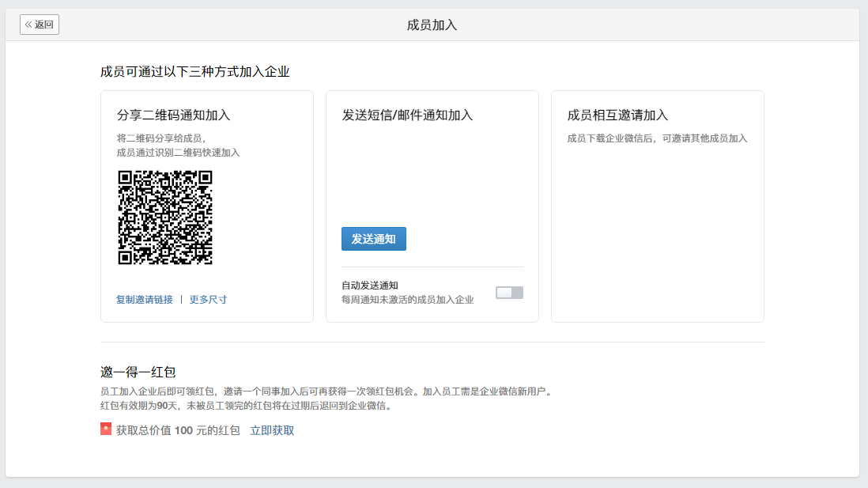Viewport: 868px width, 488px height.
Task: Click text 成员下载企业微信后，可邀请其他成员加入
Action: (x=657, y=138)
